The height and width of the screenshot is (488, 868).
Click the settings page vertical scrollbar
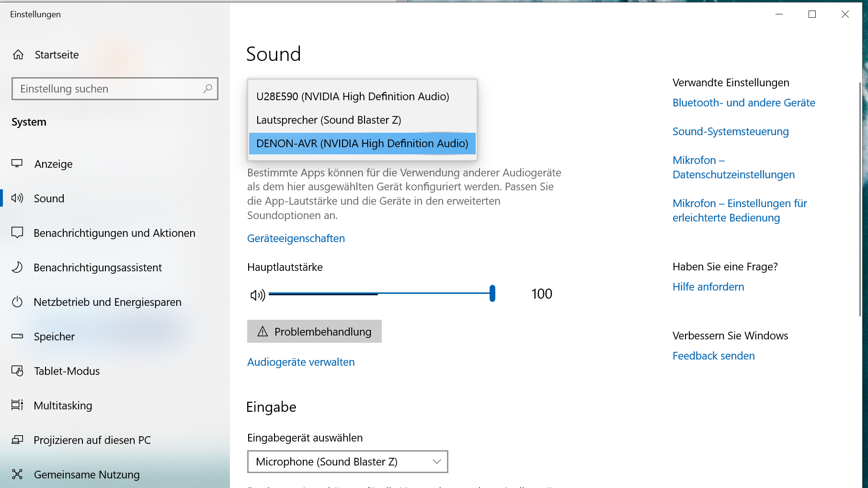(860, 199)
